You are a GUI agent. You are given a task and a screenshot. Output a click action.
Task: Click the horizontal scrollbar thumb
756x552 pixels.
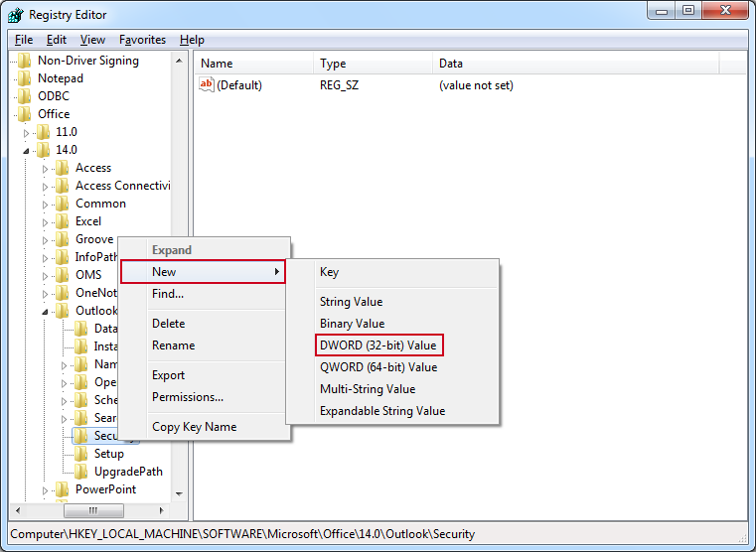click(x=93, y=510)
